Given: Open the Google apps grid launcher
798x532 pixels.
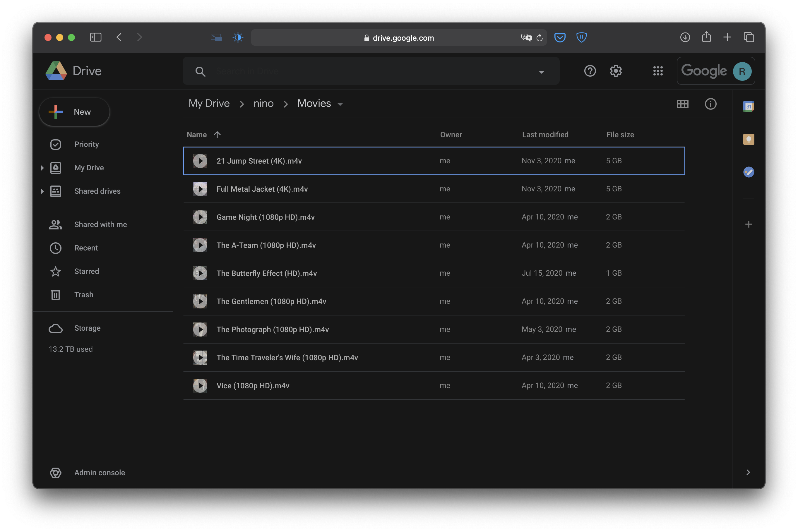Looking at the screenshot, I should pos(658,71).
